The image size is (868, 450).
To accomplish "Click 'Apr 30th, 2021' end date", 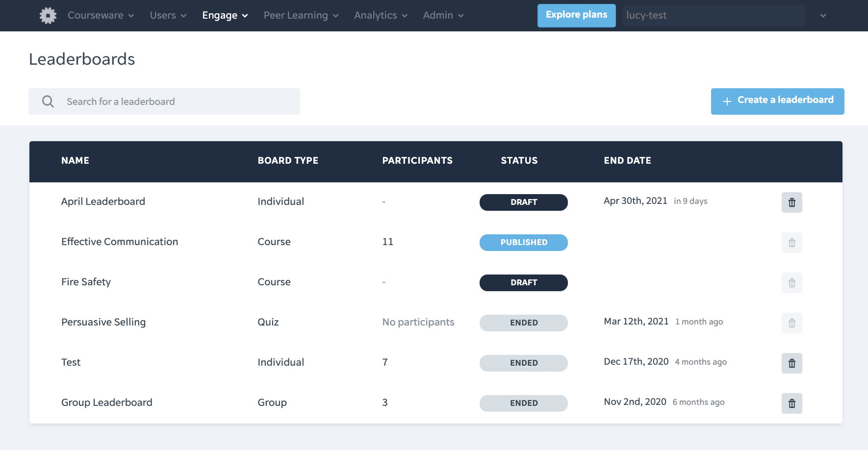I will coord(636,200).
